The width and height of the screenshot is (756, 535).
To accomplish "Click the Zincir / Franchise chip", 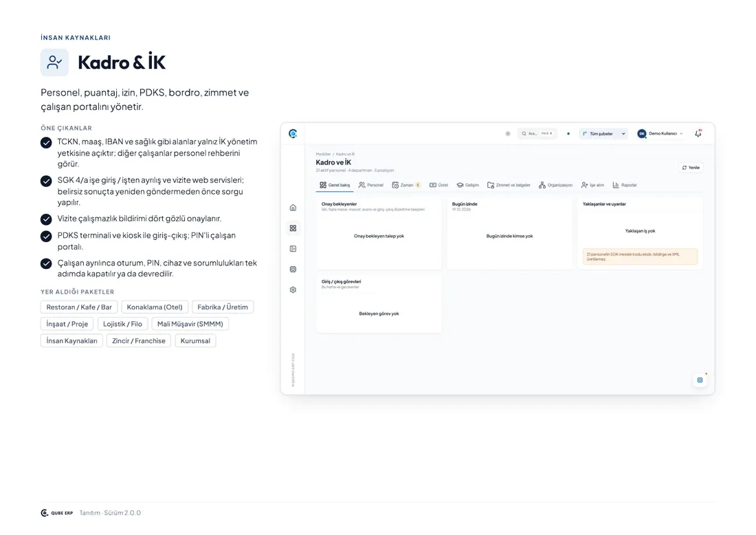I will click(x=139, y=341).
